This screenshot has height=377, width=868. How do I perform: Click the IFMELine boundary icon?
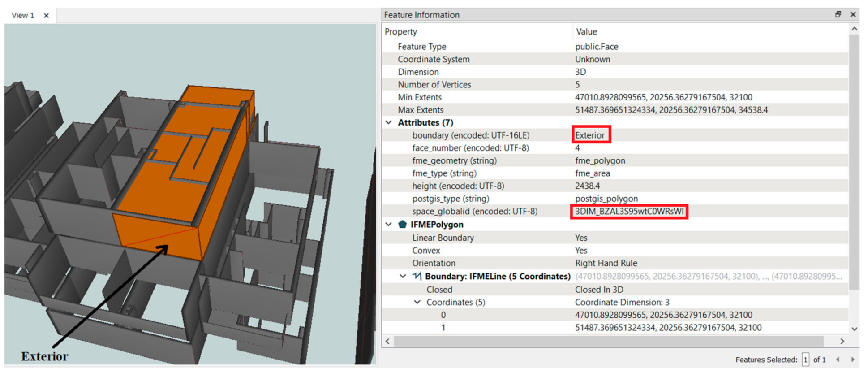tap(417, 276)
